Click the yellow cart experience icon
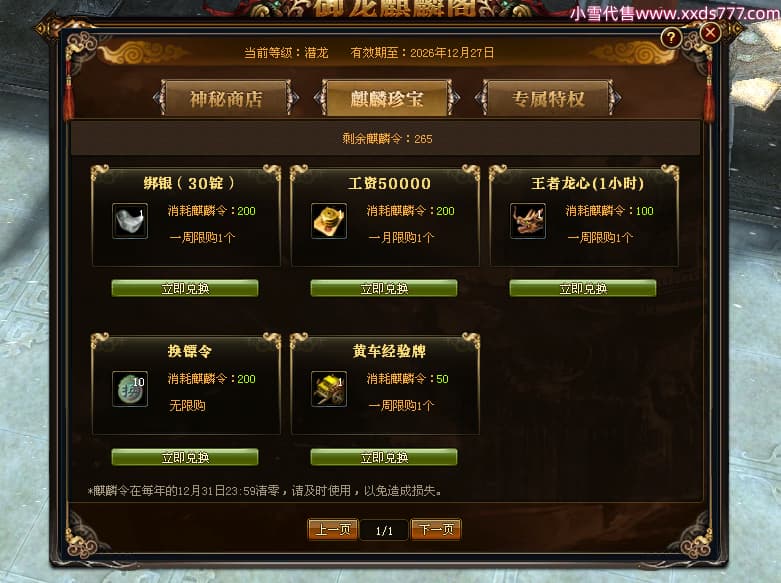 [329, 389]
